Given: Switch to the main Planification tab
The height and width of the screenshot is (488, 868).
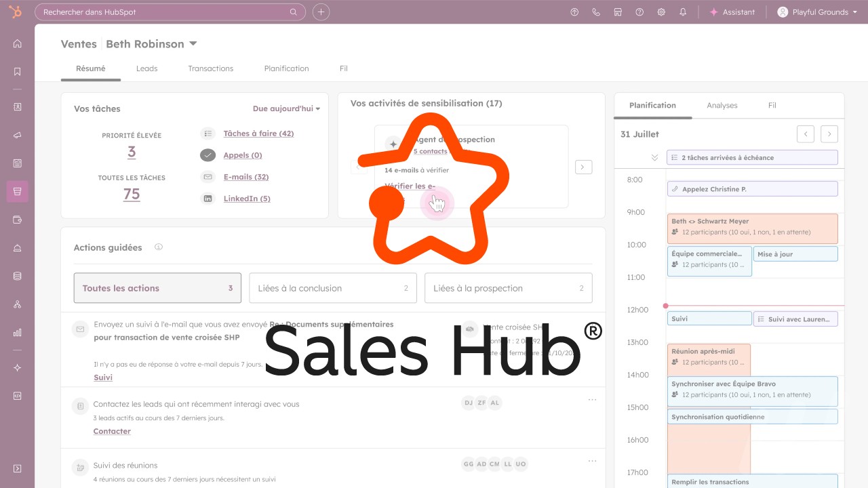Looking at the screenshot, I should click(286, 68).
